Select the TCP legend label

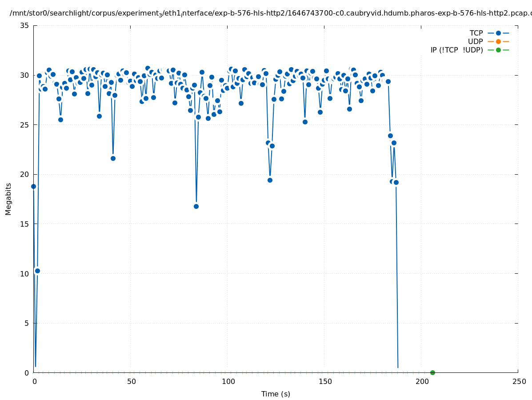pos(476,33)
